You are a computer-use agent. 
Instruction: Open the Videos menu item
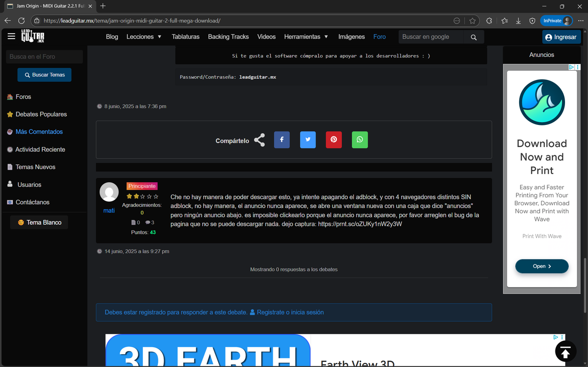tap(266, 37)
